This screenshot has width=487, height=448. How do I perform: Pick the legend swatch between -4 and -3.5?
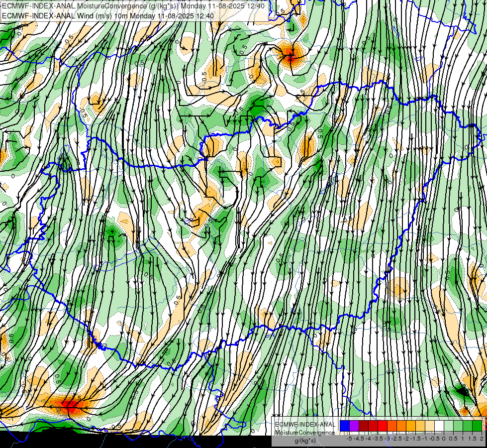coord(373,426)
